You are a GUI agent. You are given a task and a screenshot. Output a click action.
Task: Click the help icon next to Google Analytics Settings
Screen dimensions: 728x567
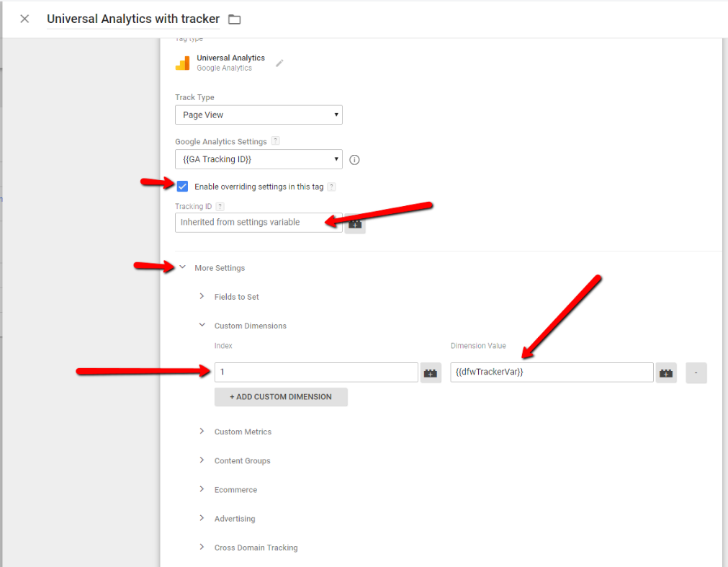[275, 140]
